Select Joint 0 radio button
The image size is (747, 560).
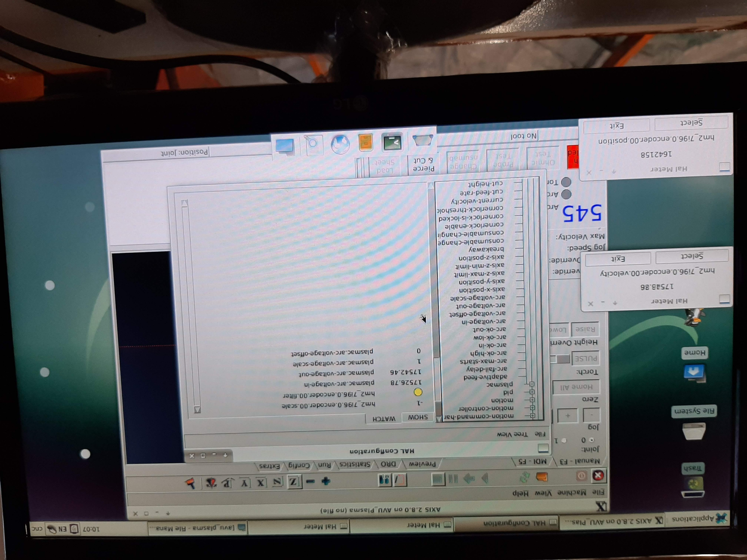(591, 440)
